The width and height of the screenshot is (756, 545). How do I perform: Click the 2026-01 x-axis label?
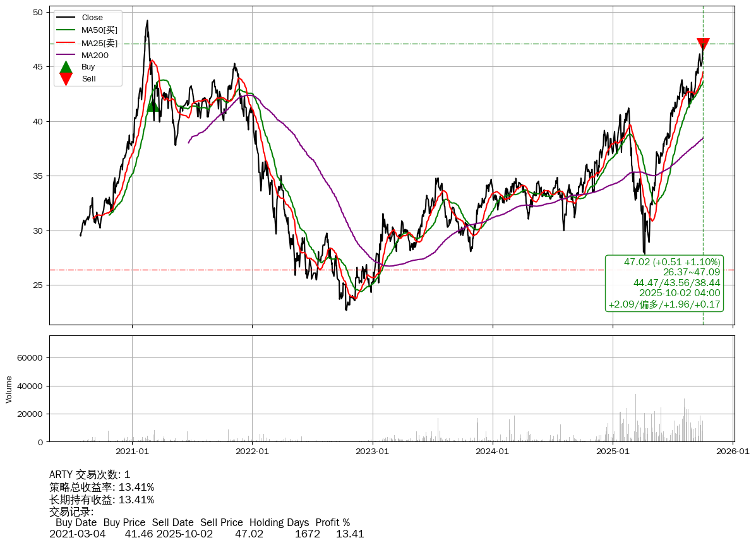click(733, 452)
